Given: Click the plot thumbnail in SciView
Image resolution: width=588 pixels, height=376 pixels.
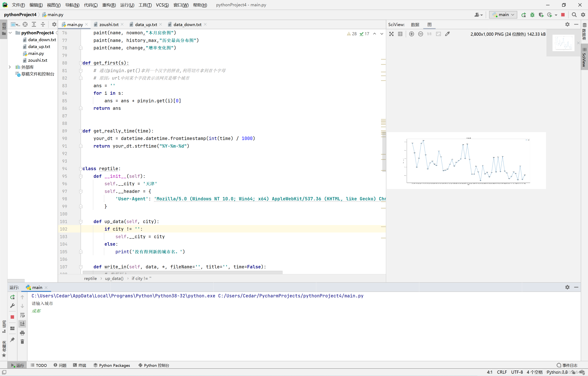Looking at the screenshot, I should (x=563, y=43).
